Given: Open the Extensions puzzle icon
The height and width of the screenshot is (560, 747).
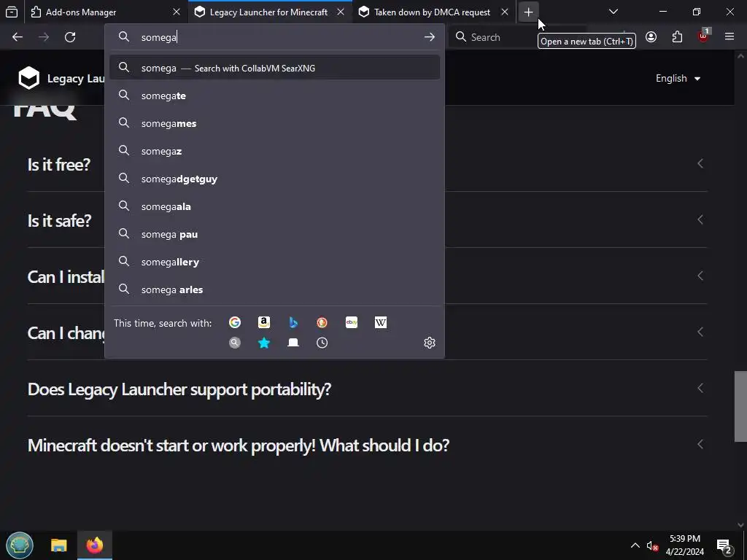Looking at the screenshot, I should (x=677, y=37).
